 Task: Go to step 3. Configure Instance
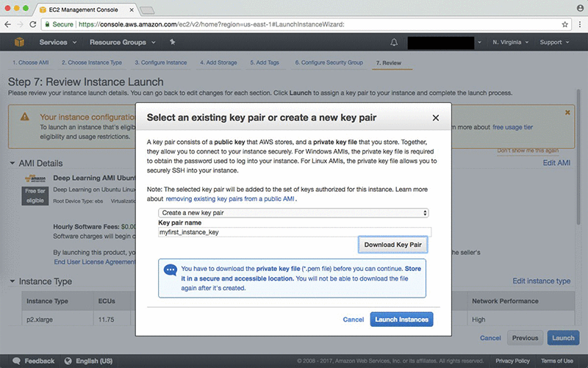pyautogui.click(x=161, y=62)
